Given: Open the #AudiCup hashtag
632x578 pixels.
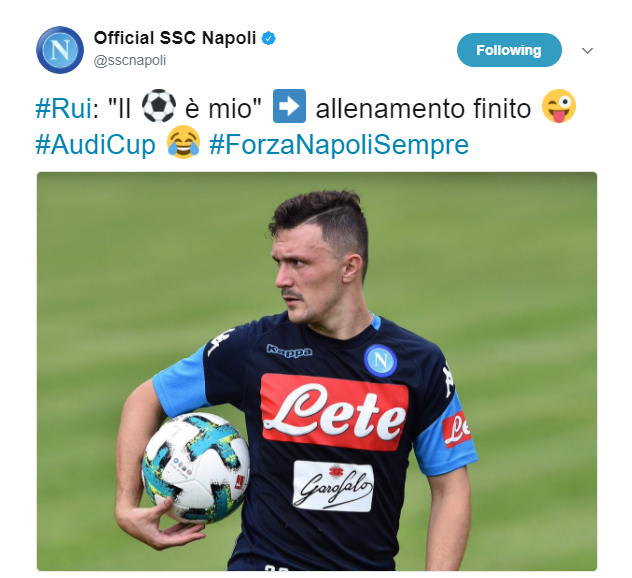Looking at the screenshot, I should 96,144.
